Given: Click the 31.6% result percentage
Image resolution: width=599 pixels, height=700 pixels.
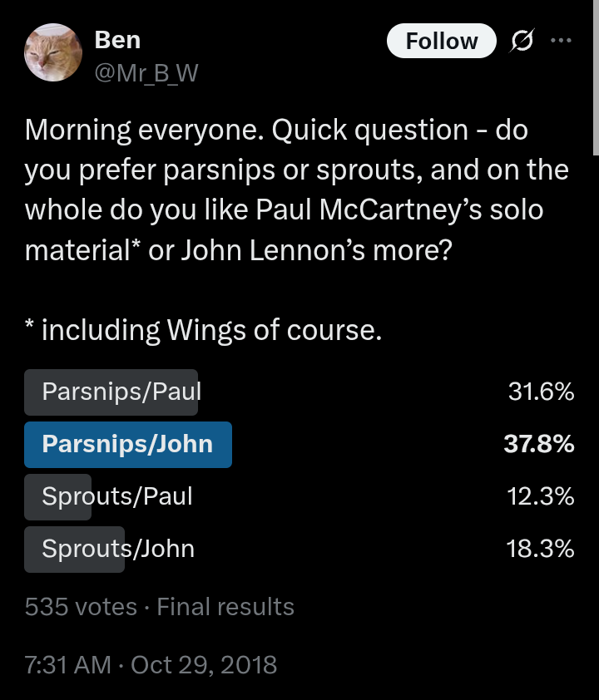Looking at the screenshot, I should coord(541,392).
